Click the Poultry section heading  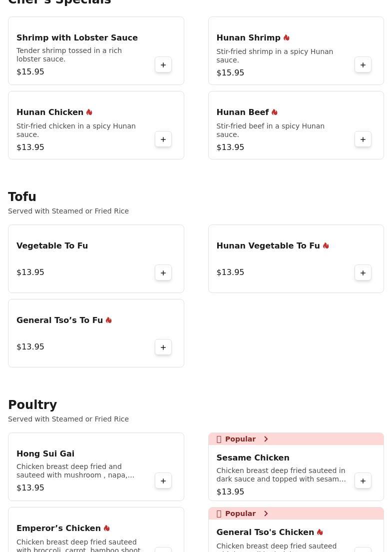pos(32,405)
